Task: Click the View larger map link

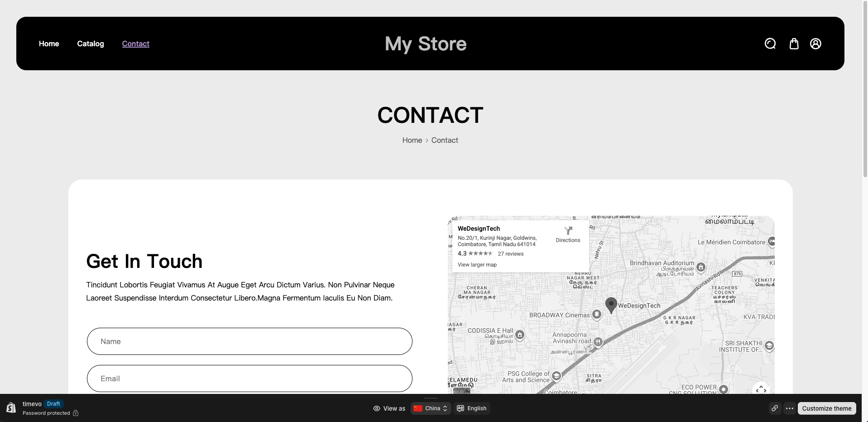Action: click(x=477, y=265)
